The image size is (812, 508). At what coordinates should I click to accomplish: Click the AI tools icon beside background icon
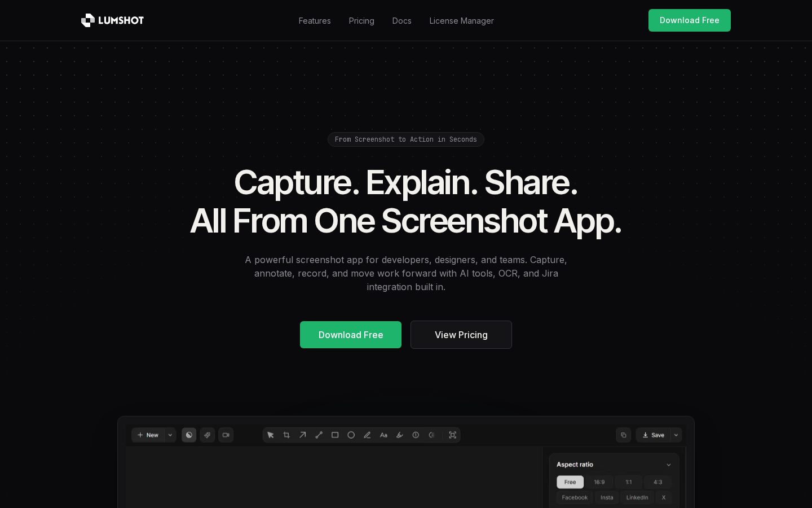[x=208, y=435]
